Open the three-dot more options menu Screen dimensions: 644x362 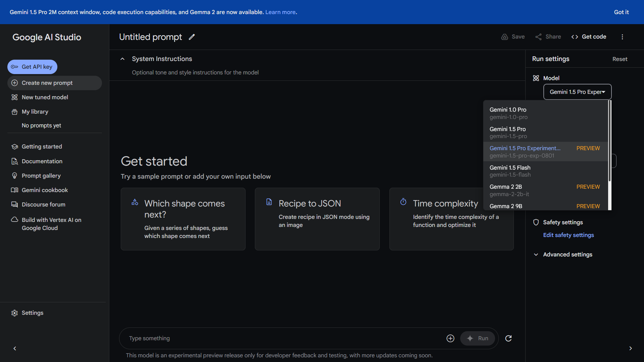pyautogui.click(x=622, y=37)
